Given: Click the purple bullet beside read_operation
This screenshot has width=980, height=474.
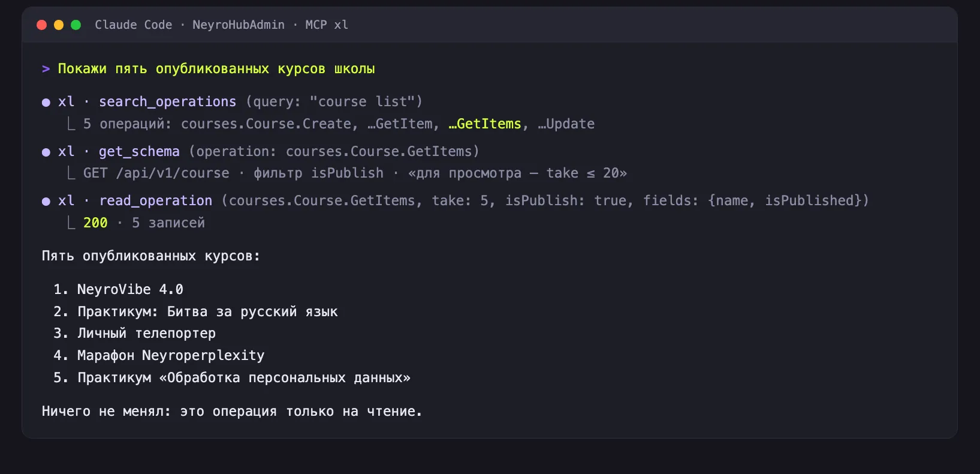Looking at the screenshot, I should 46,202.
